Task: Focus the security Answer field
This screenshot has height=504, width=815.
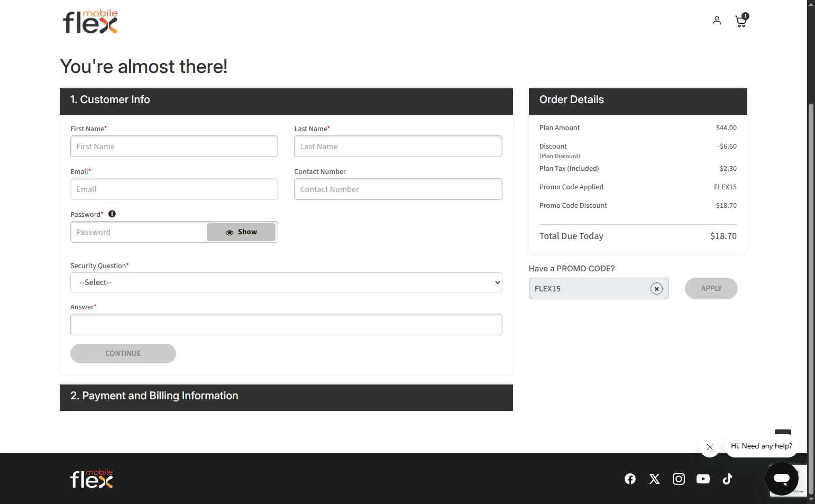Action: tap(286, 325)
